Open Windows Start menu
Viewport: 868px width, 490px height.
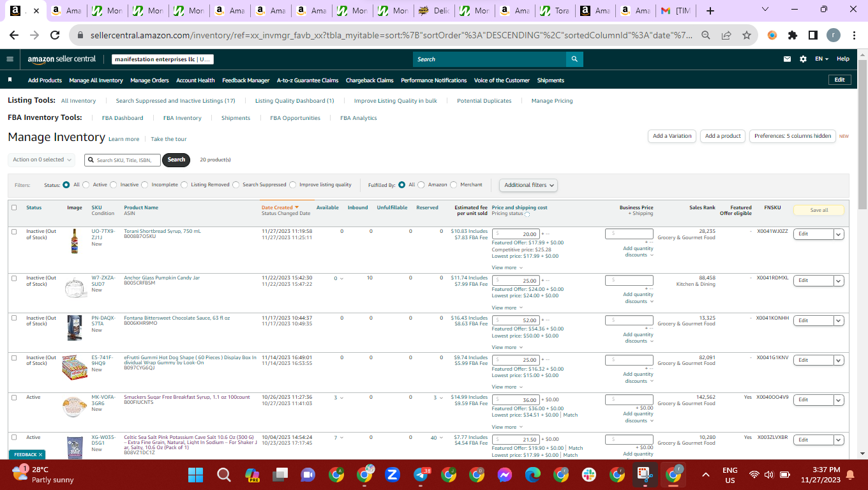click(x=196, y=475)
